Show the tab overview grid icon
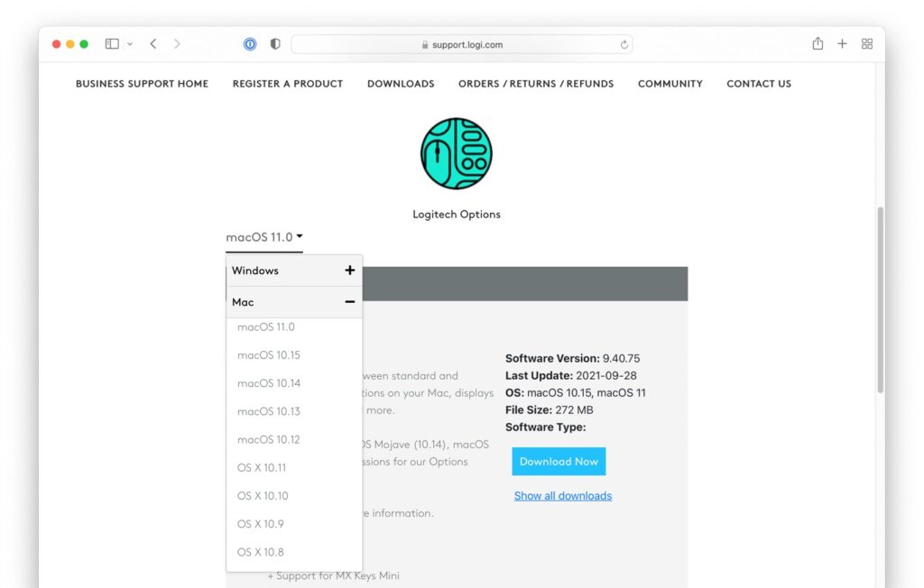Image resolution: width=924 pixels, height=588 pixels. (867, 44)
